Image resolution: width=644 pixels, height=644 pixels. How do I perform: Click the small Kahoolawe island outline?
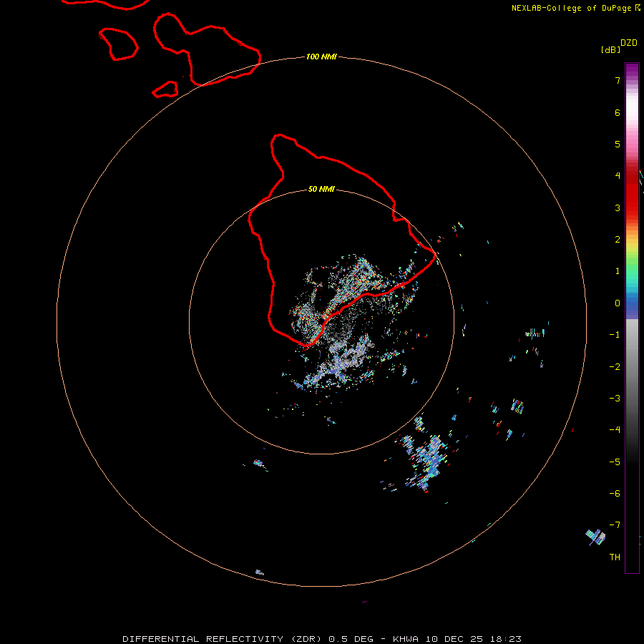pos(165,89)
